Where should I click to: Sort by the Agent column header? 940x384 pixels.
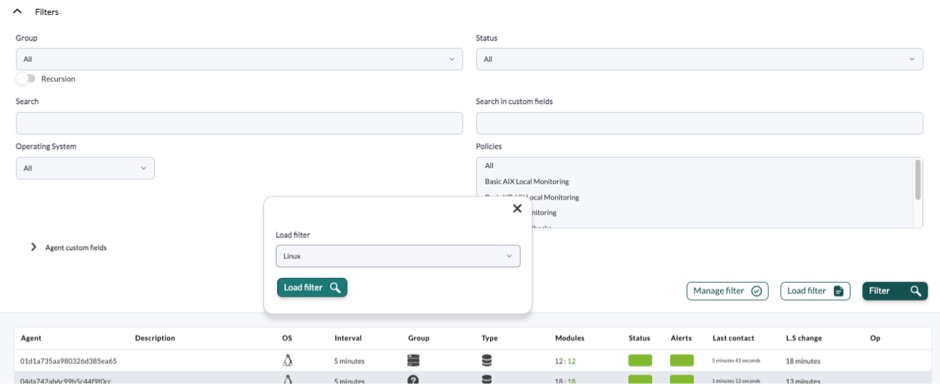pos(31,338)
